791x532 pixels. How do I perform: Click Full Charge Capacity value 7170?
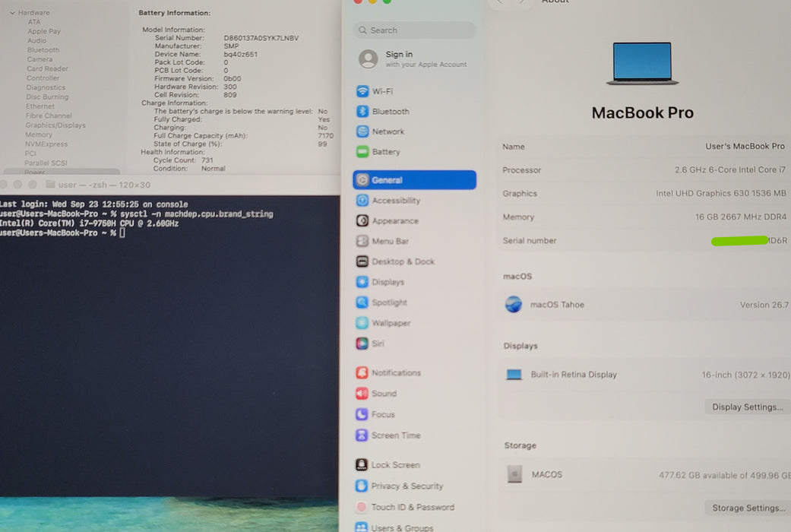(x=326, y=136)
